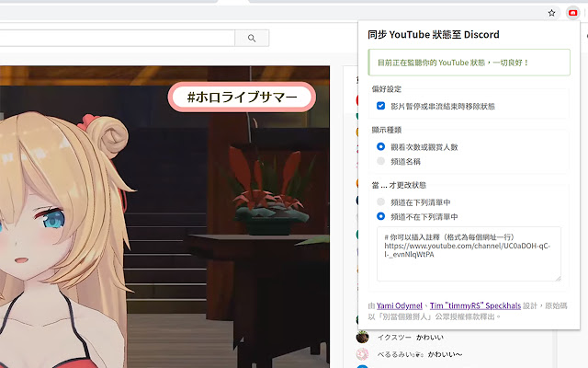Screen dimensions: 588x368
Task: Click the green status message banner
Action: (469, 63)
